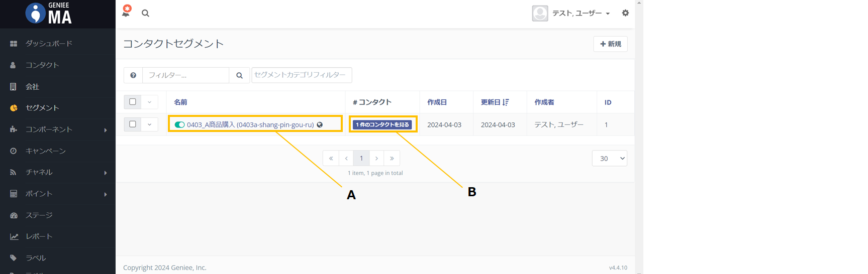
Task: Click 1件のコンタクトを見る button
Action: tap(382, 124)
